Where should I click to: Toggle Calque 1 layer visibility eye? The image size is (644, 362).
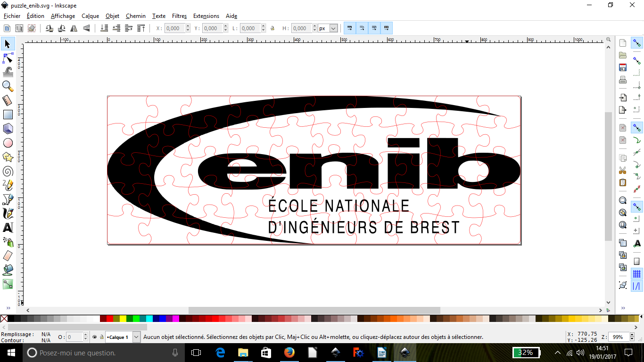[x=94, y=337]
